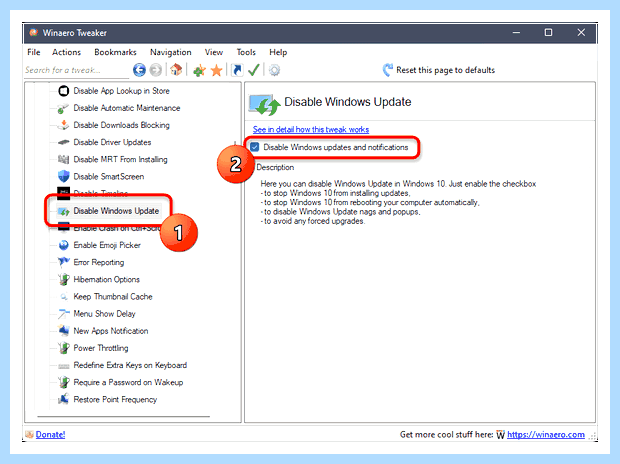Click the Power Throttling icon
Viewport: 620px width, 464px height.
pos(64,348)
